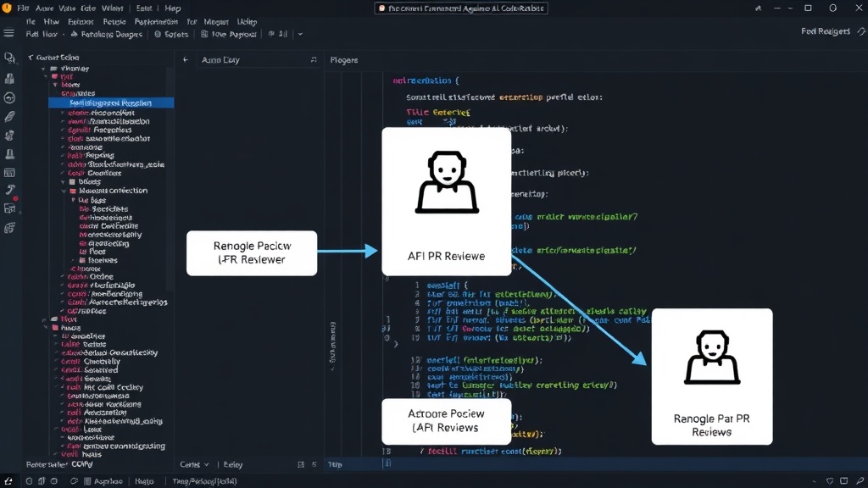The height and width of the screenshot is (488, 868).
Task: Switch to the 'Eeloy' bottom tab
Action: (x=233, y=465)
